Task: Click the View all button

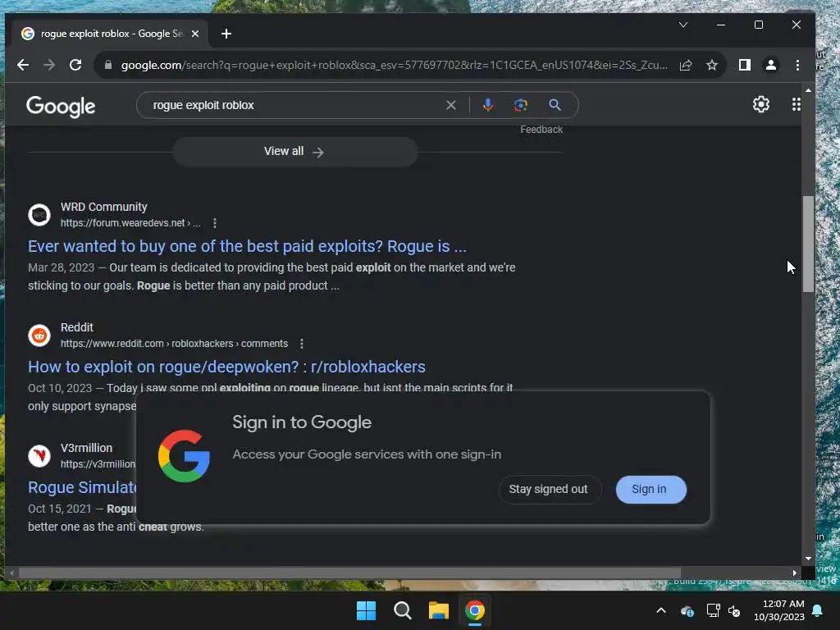Action: [294, 152]
